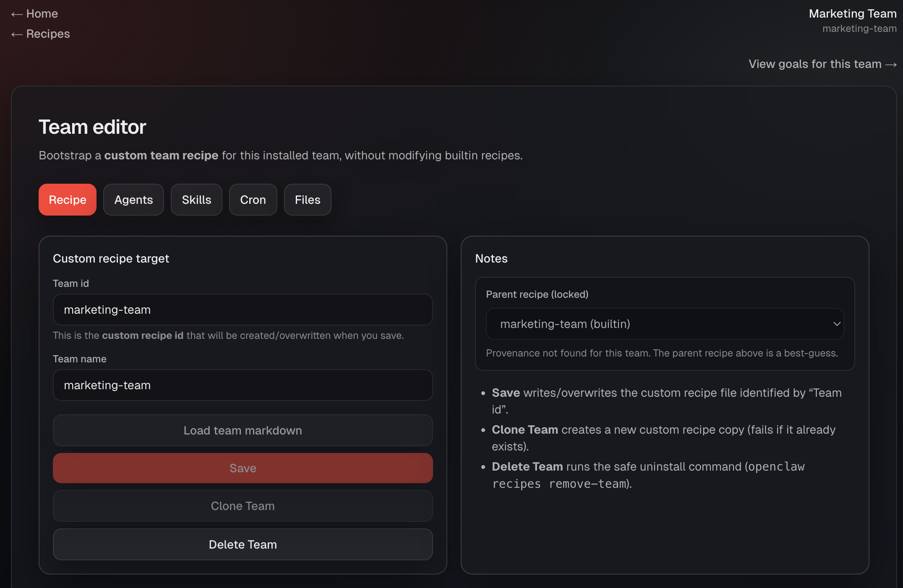
Task: Click the Team editor title
Action: point(92,127)
